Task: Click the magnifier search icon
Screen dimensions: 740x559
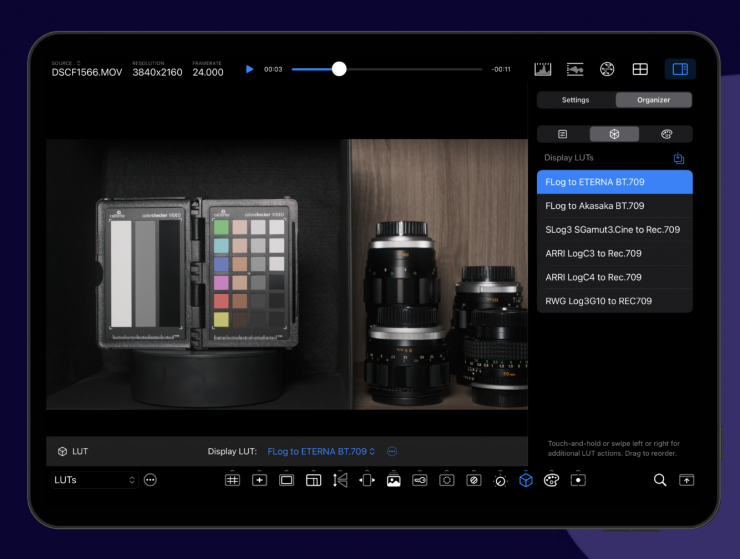Action: point(660,480)
